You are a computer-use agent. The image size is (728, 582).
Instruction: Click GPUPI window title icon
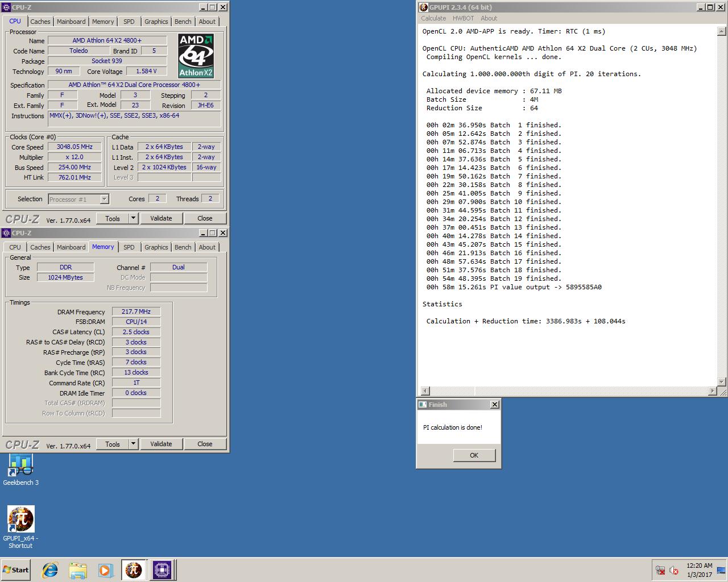pyautogui.click(x=423, y=7)
